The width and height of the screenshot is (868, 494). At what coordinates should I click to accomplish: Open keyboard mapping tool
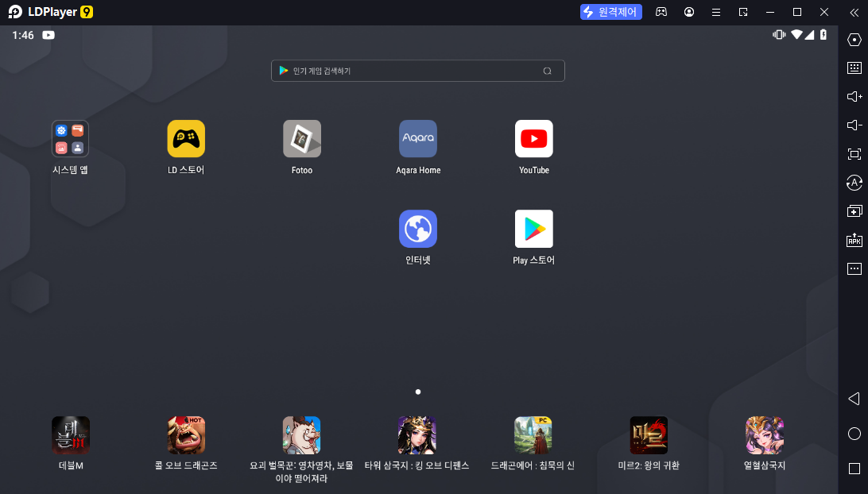854,68
